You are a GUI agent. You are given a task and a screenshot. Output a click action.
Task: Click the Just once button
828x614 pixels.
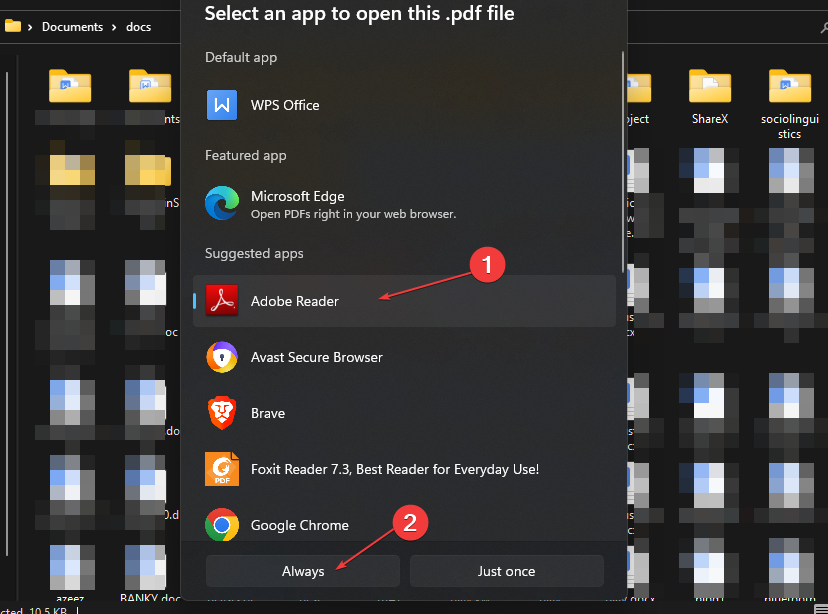(x=506, y=571)
